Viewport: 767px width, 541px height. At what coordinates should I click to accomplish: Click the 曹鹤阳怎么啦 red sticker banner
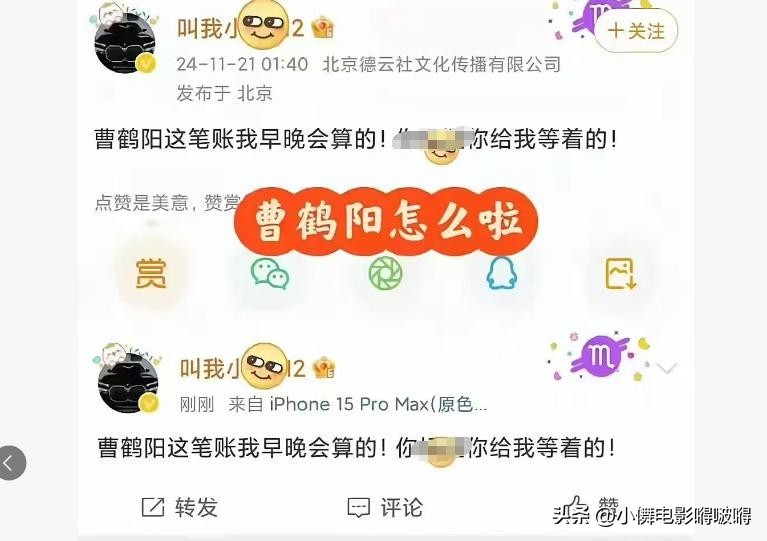click(386, 222)
